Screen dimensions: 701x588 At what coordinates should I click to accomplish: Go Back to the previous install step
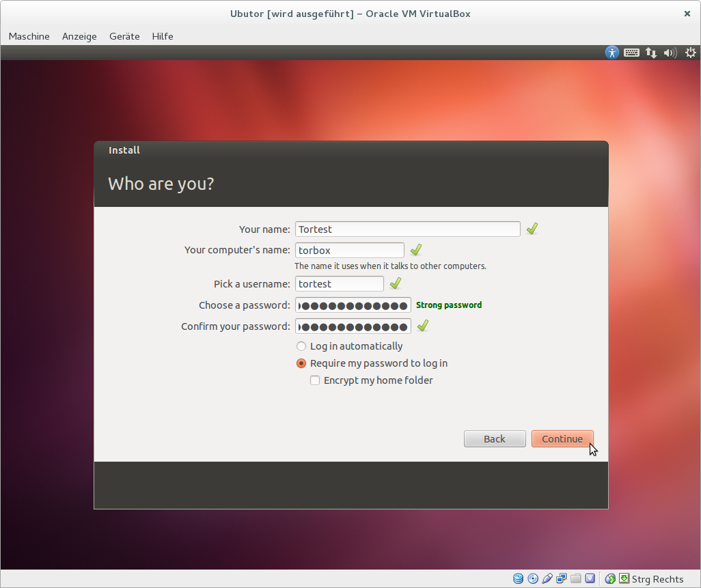pos(495,439)
